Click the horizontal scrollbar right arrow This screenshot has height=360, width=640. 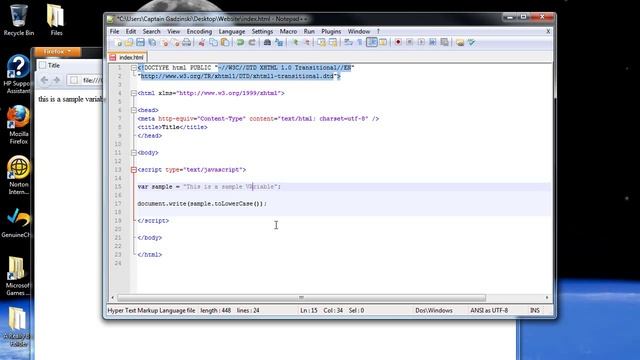(x=547, y=298)
